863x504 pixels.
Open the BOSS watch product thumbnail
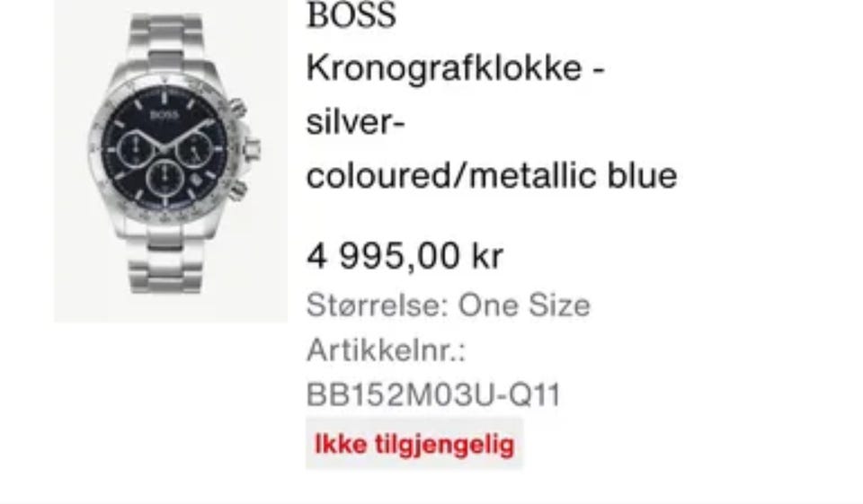(x=171, y=160)
